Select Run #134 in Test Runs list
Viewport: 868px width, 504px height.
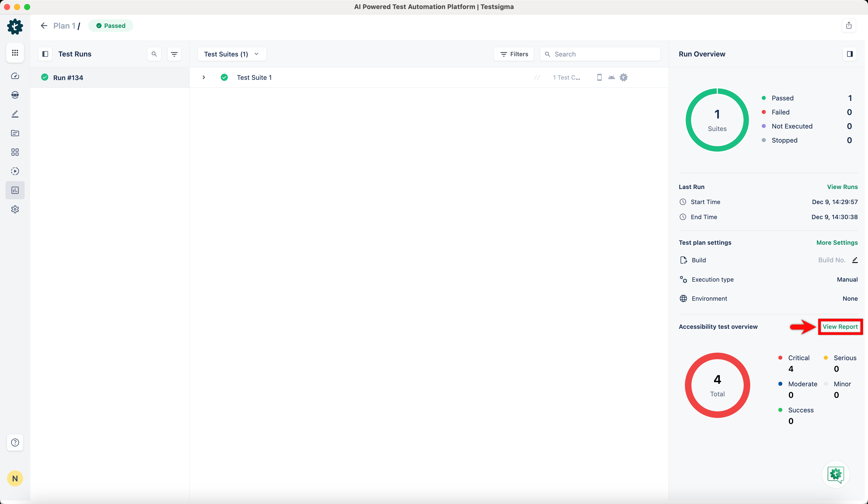(68, 78)
